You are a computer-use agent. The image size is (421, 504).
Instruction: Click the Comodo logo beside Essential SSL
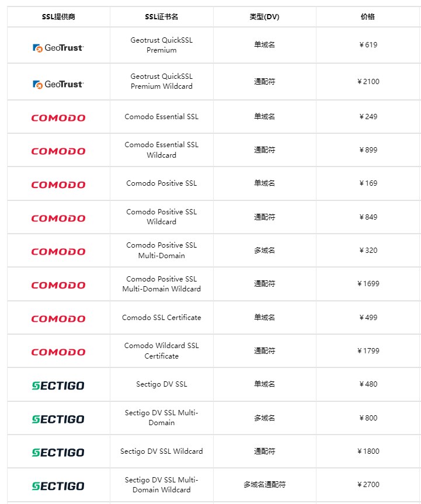coord(58,118)
